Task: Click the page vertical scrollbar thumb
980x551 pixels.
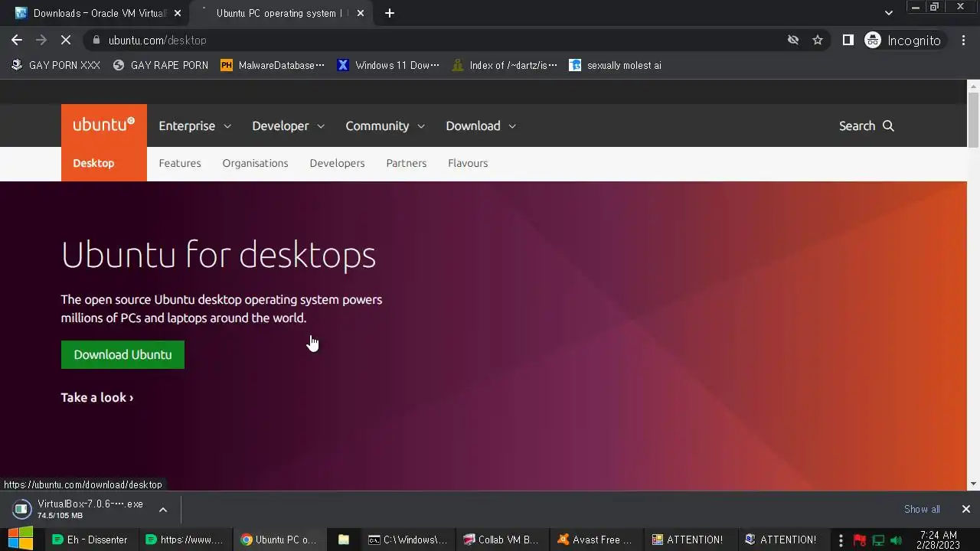Action: pos(973,119)
